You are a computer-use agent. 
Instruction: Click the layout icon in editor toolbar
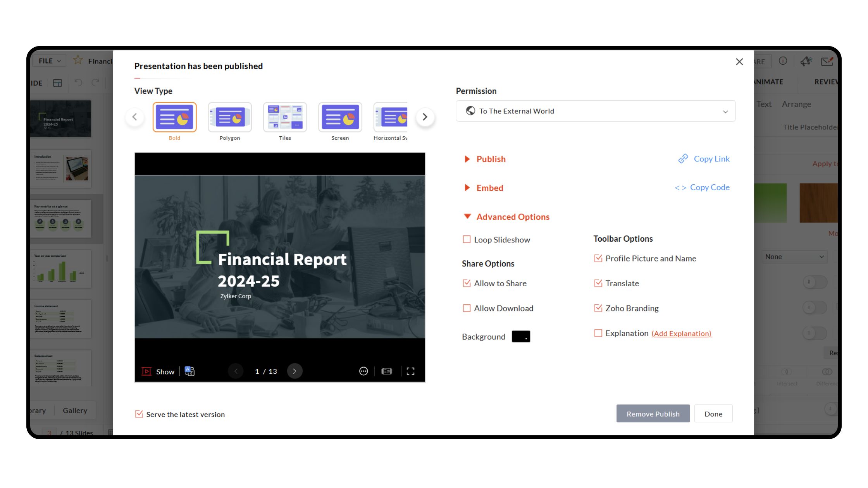click(x=57, y=83)
